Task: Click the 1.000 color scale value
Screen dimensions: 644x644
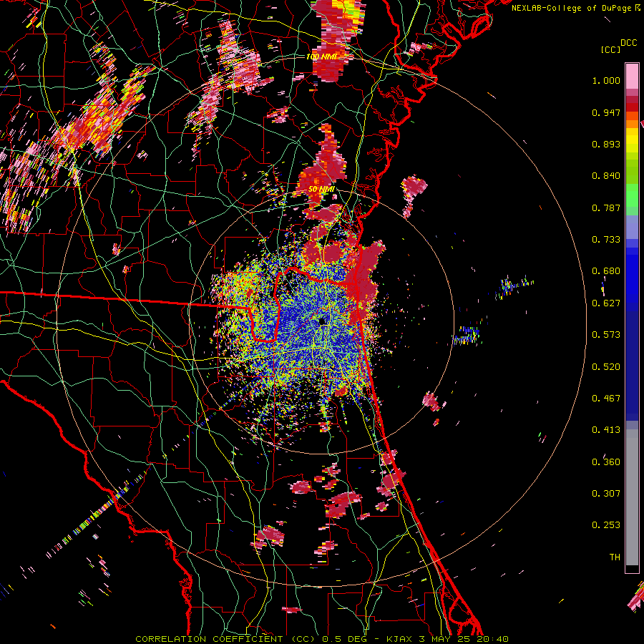Action: point(606,80)
